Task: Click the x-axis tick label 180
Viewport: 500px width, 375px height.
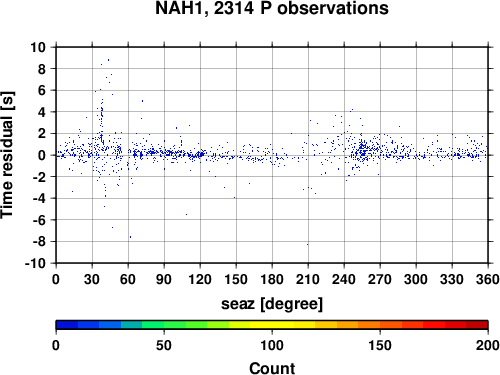Action: point(272,279)
